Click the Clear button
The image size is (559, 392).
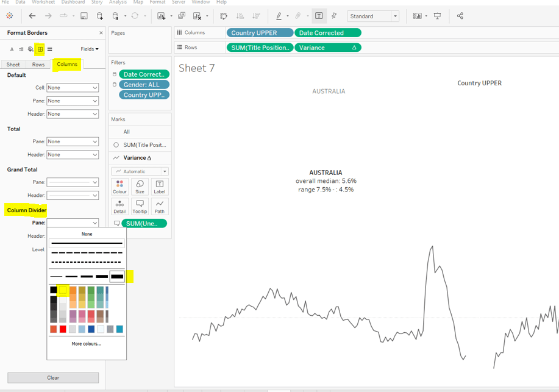53,378
